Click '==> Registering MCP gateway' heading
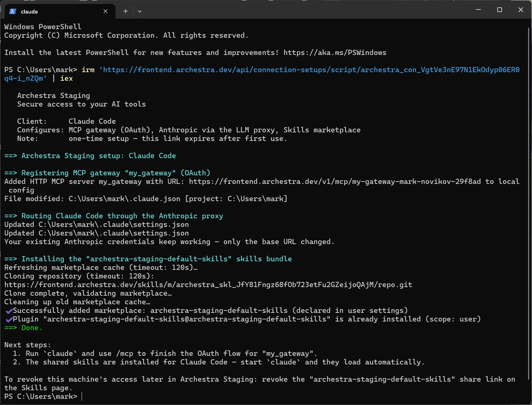Viewport: 532px width, 405px height. 107,173
